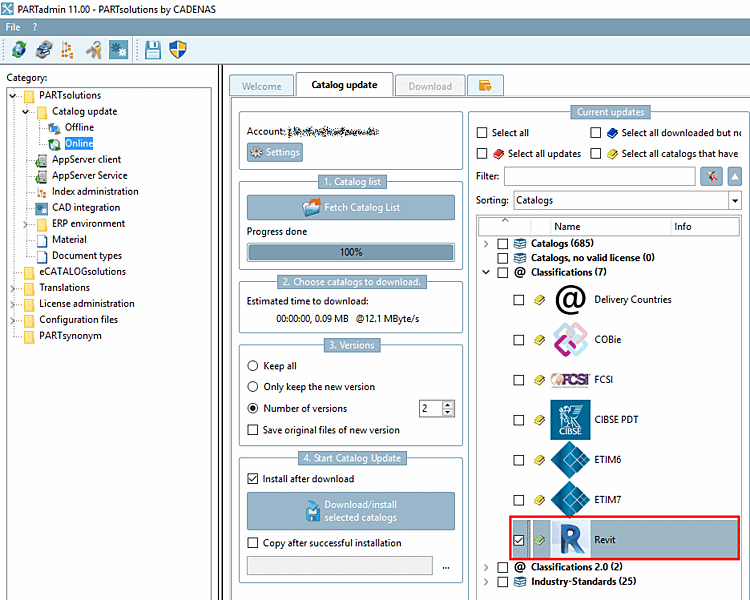This screenshot has height=600, width=750.
Task: Click the CAD integration tree icon
Action: (x=42, y=209)
